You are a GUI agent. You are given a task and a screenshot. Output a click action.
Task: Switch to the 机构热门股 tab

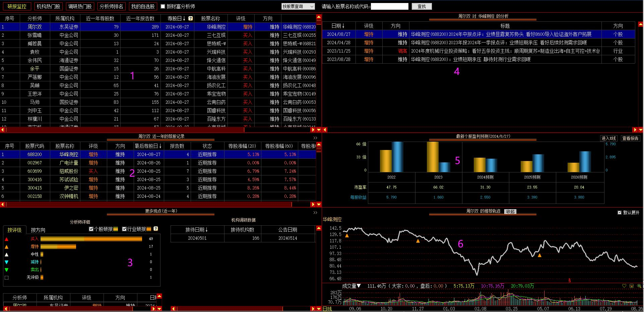coord(48,6)
